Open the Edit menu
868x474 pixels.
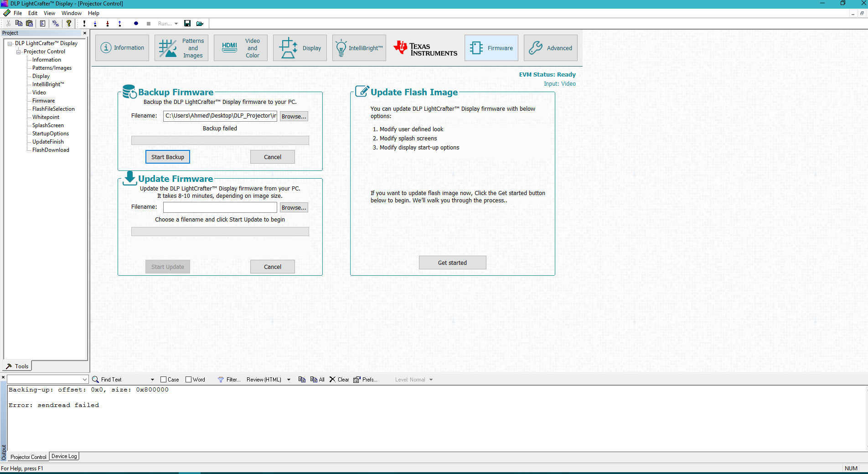pos(33,13)
